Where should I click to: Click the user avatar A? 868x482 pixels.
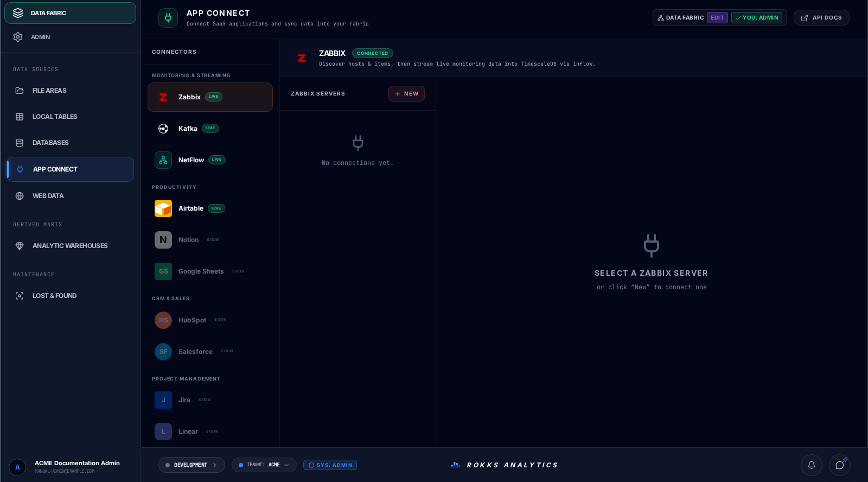[17, 467]
